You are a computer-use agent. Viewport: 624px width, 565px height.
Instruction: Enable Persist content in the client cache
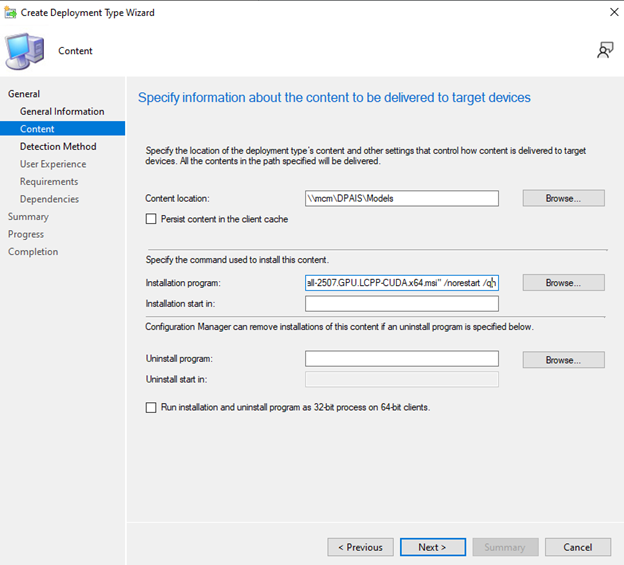[151, 219]
